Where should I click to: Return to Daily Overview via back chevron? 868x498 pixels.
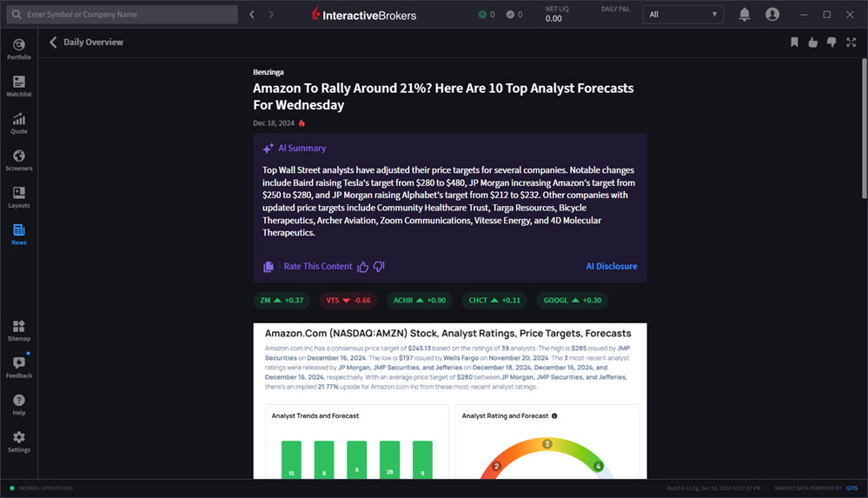click(53, 42)
